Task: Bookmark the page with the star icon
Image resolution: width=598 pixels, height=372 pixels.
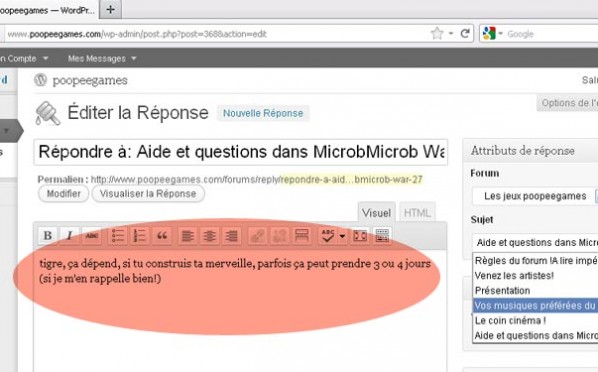Action: (x=437, y=34)
